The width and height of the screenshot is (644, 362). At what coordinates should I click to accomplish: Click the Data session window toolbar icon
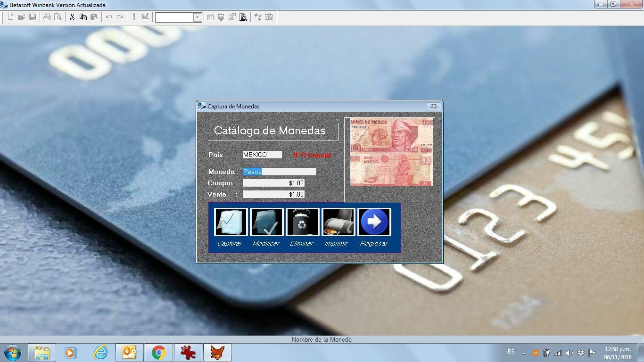point(221,17)
